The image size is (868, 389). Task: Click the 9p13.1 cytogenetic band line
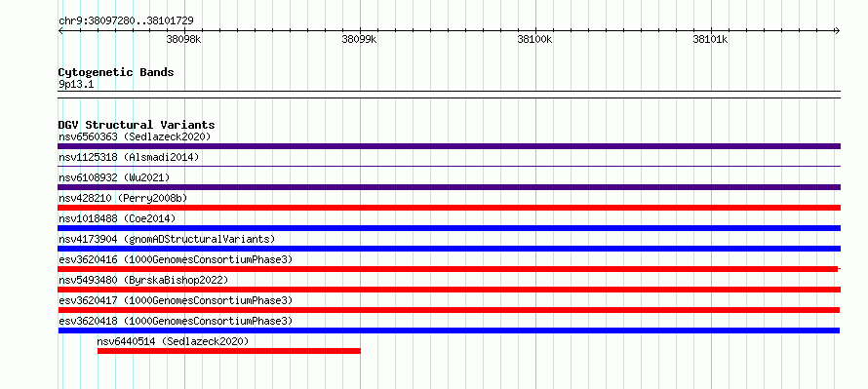(449, 94)
